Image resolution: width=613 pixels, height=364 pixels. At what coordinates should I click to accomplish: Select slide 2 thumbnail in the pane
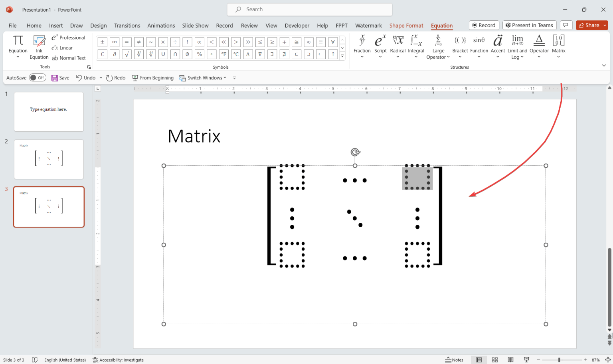[x=49, y=159]
